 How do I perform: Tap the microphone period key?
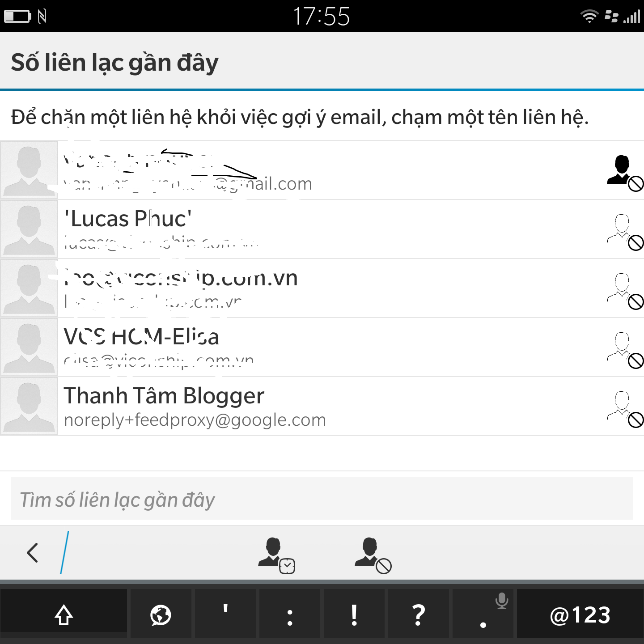[x=484, y=614]
